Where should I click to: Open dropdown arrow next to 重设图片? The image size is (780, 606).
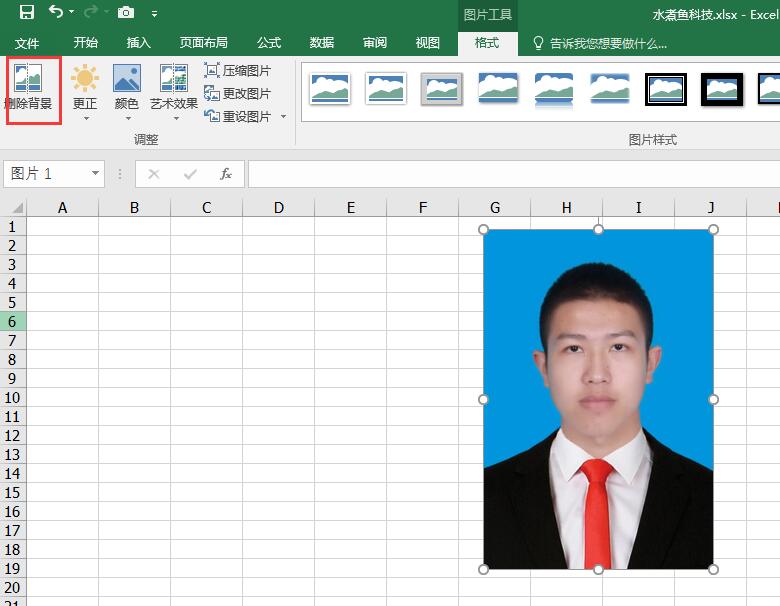pyautogui.click(x=283, y=117)
